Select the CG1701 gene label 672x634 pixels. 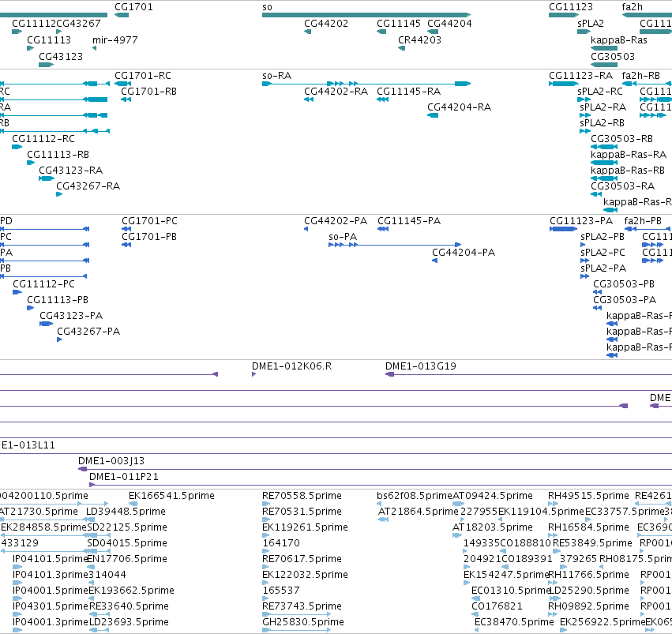tap(133, 7)
